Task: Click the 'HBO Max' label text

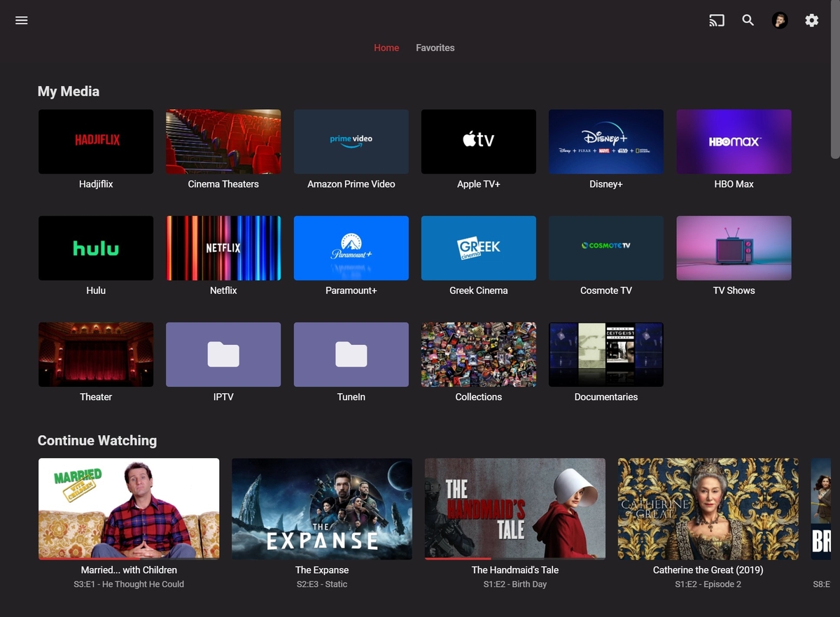Action: [x=734, y=184]
